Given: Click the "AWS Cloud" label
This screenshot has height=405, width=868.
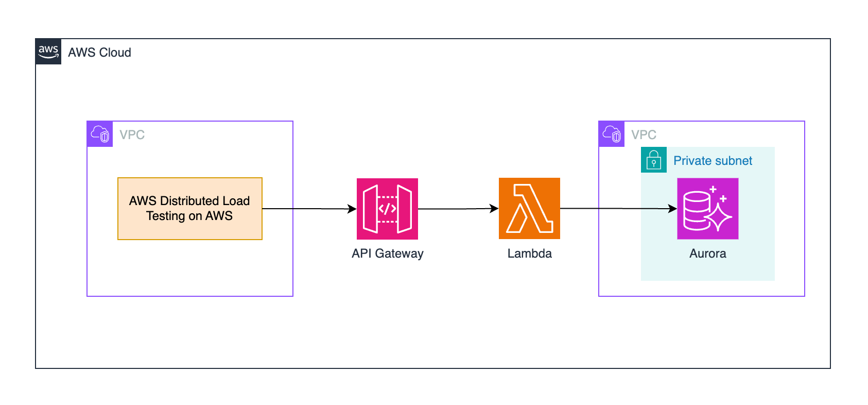Looking at the screenshot, I should coord(99,53).
